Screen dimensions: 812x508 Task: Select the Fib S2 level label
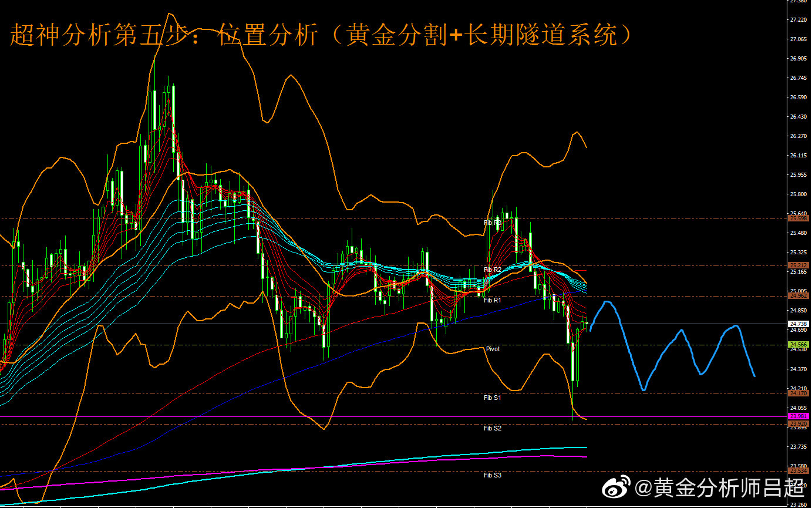(x=493, y=428)
